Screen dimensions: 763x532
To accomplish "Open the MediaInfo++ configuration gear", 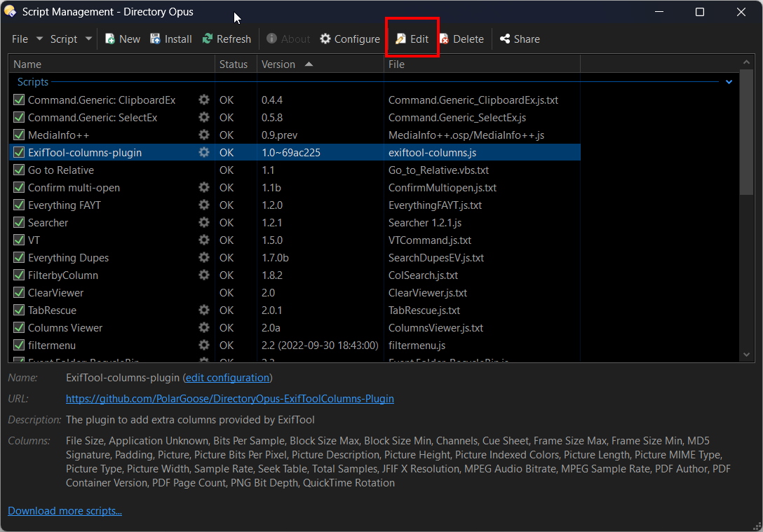I will (204, 135).
